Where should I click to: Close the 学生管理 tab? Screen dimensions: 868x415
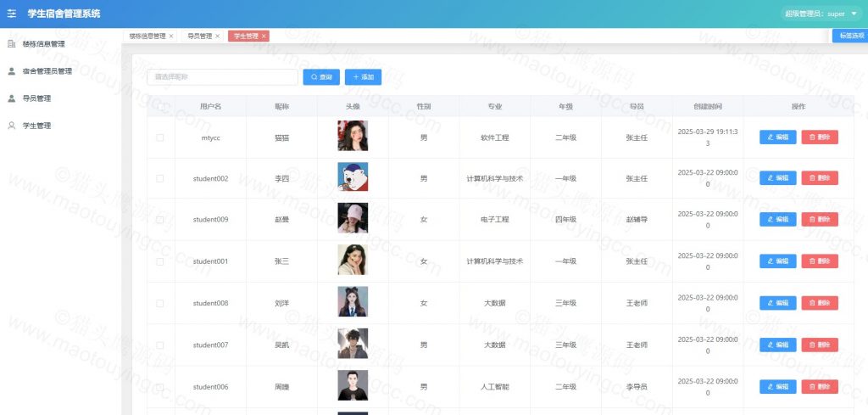coord(264,36)
